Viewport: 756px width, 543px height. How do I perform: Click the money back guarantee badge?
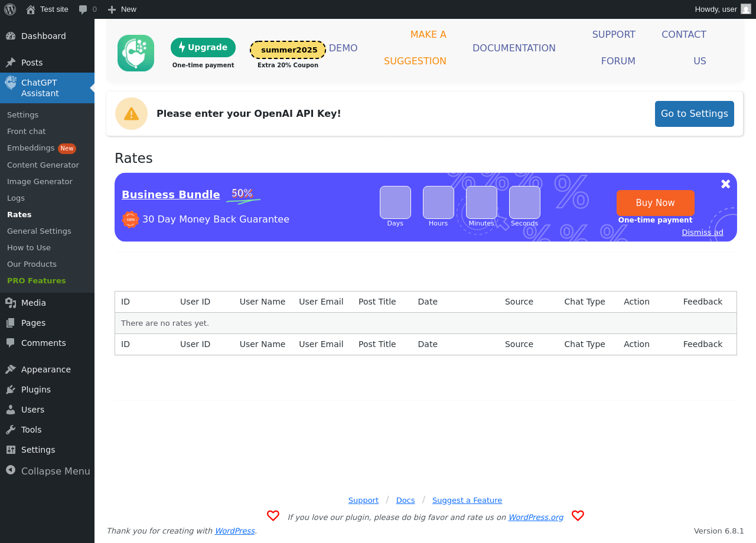[x=131, y=220]
